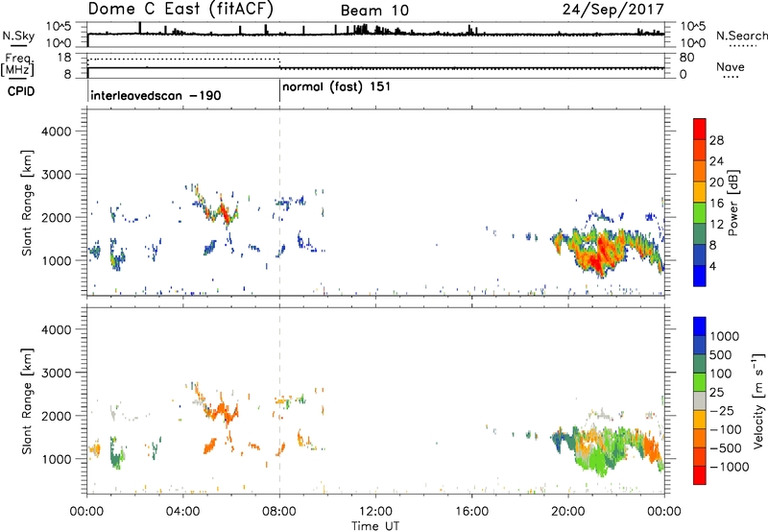Pick the yellow Power segment between 16 and 20
The height and width of the screenshot is (532, 768).
[x=700, y=192]
